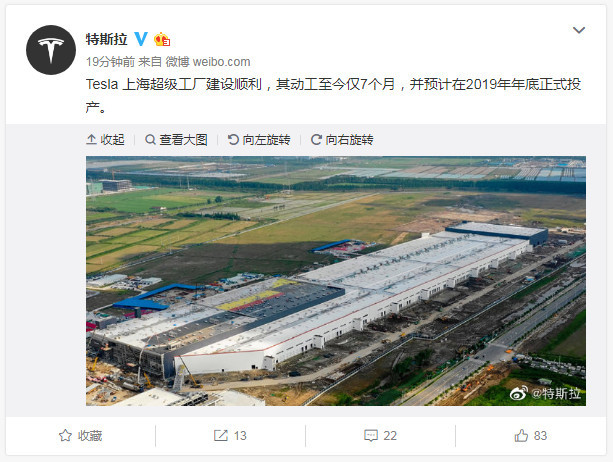Click the upward arrow collapse icon
The height and width of the screenshot is (462, 613).
coord(91,140)
